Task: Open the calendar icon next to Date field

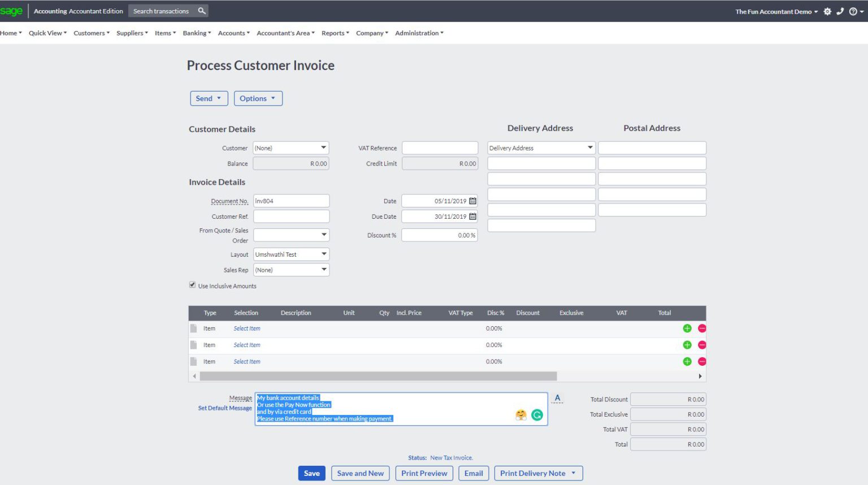Action: tap(472, 201)
